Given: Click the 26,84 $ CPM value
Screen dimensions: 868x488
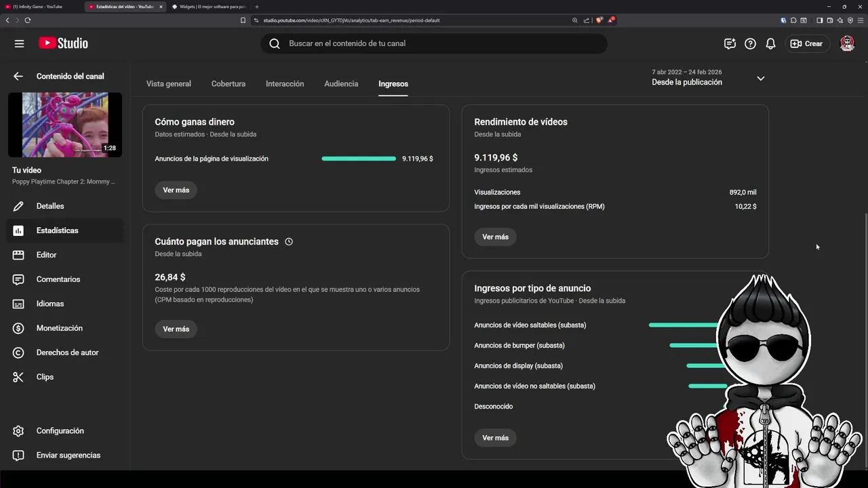Looking at the screenshot, I should tap(170, 277).
